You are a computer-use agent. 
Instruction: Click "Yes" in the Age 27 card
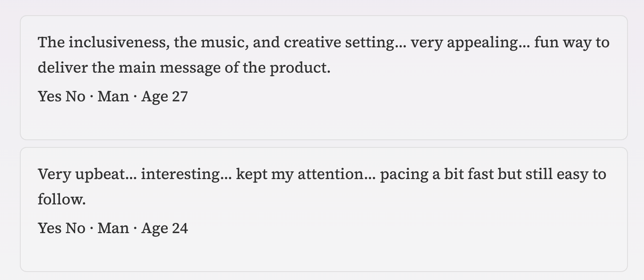50,97
